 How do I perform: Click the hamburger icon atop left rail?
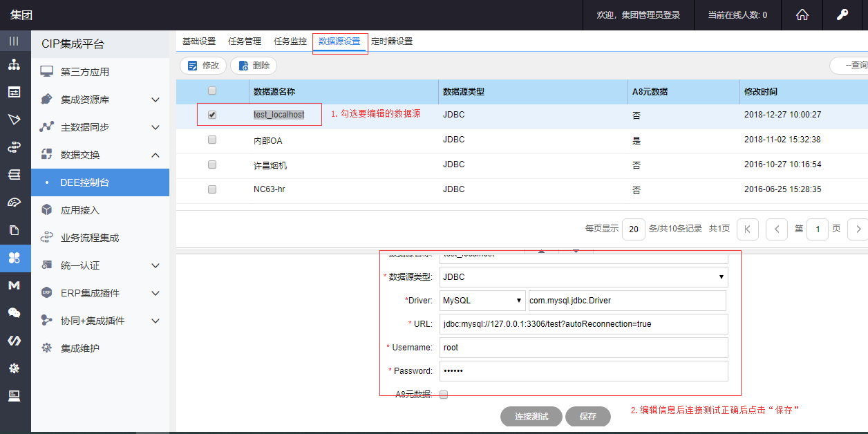tap(14, 41)
